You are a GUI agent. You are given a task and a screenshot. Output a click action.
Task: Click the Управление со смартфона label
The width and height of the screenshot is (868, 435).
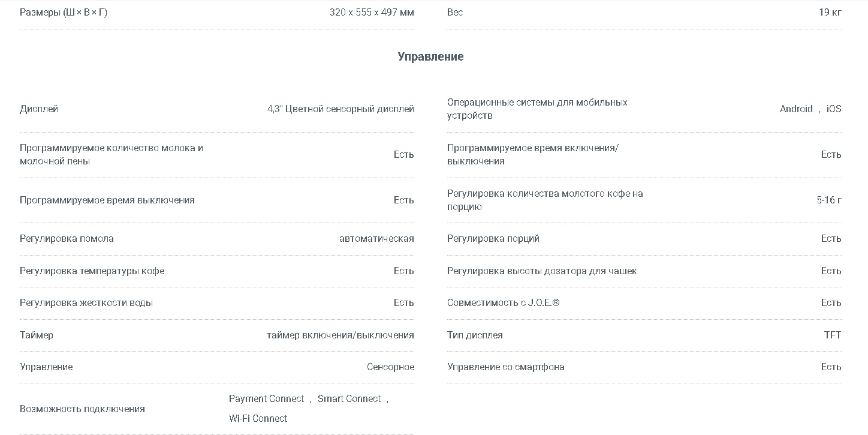[505, 367]
